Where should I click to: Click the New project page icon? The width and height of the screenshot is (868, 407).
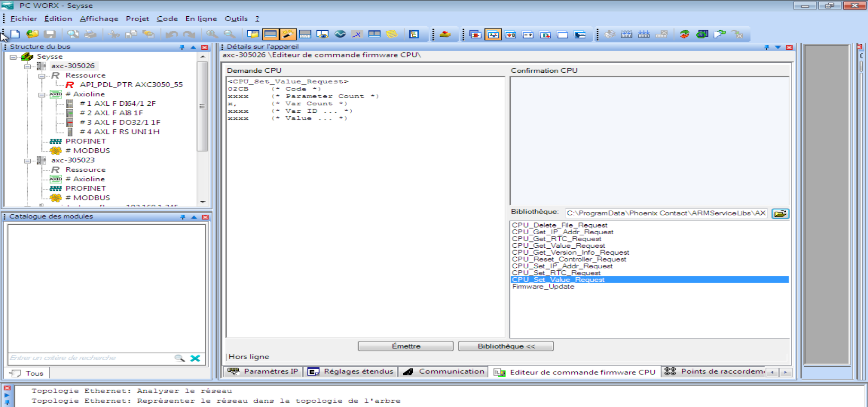(15, 34)
